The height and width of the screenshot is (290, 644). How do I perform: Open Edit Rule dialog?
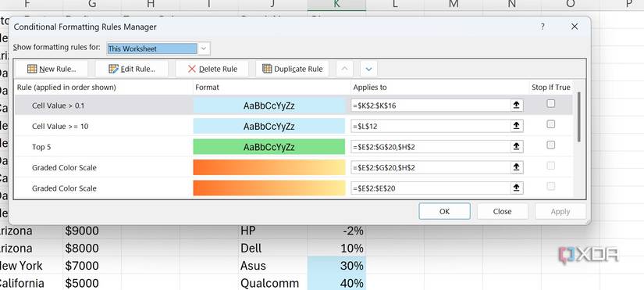[131, 69]
